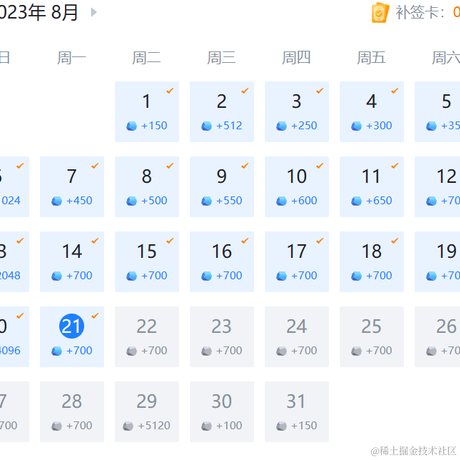Click blue ore icon on August 1
This screenshot has width=460, height=460.
coord(132,126)
